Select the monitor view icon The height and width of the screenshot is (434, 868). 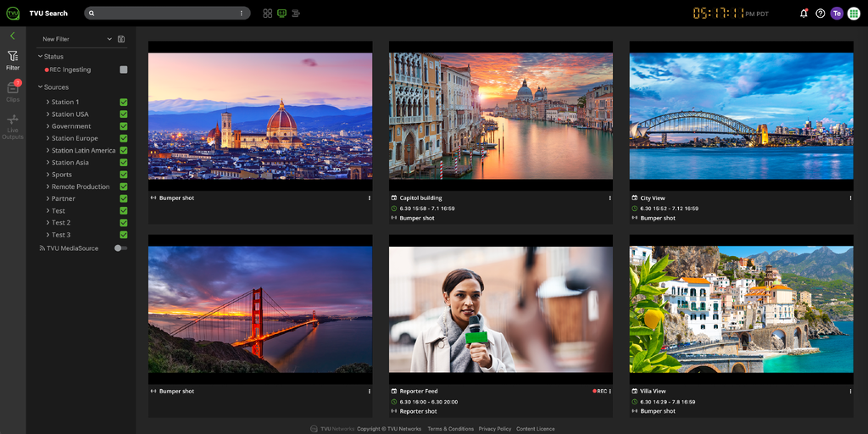coord(281,14)
